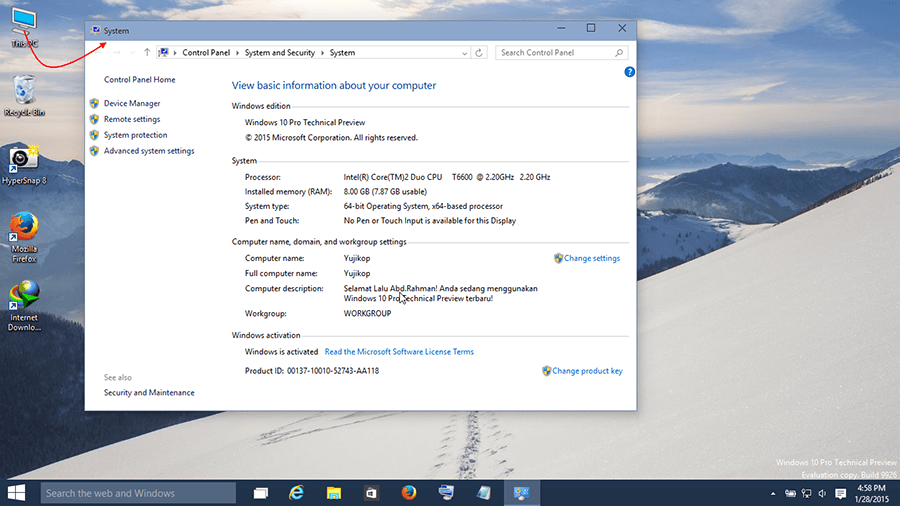The width and height of the screenshot is (900, 506).
Task: Select Internet Download Manager desktop shortcut
Action: [24, 306]
